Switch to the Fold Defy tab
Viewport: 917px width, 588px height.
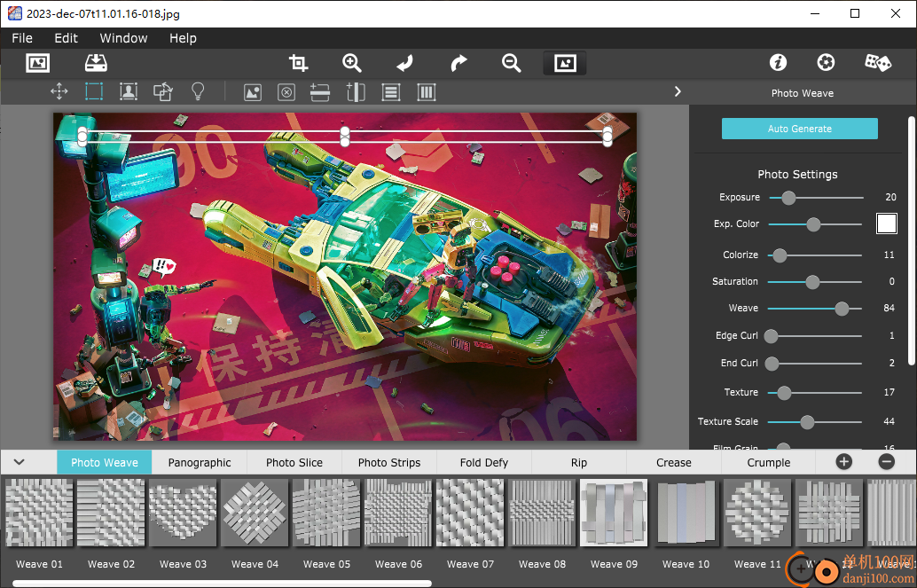point(483,462)
